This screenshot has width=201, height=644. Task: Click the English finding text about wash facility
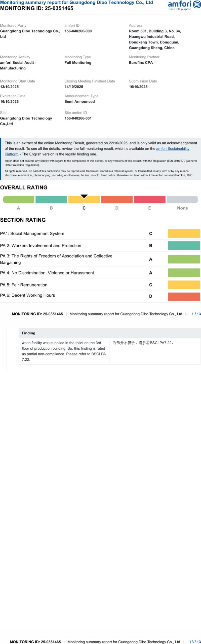64,351
